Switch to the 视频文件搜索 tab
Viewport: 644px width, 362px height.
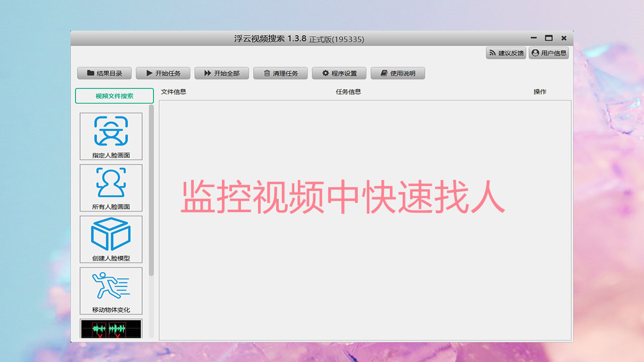(114, 96)
